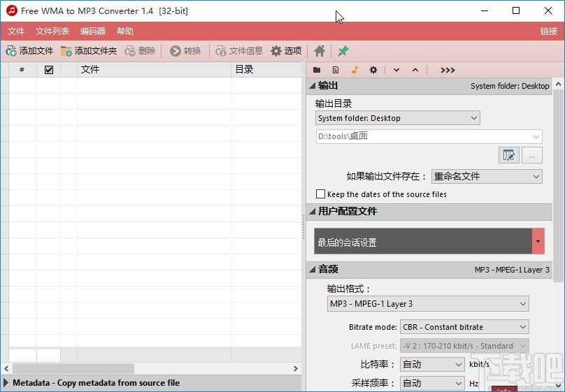This screenshot has height=392, width=565.
Task: Click the app music note logo in title bar
Action: (x=12, y=10)
